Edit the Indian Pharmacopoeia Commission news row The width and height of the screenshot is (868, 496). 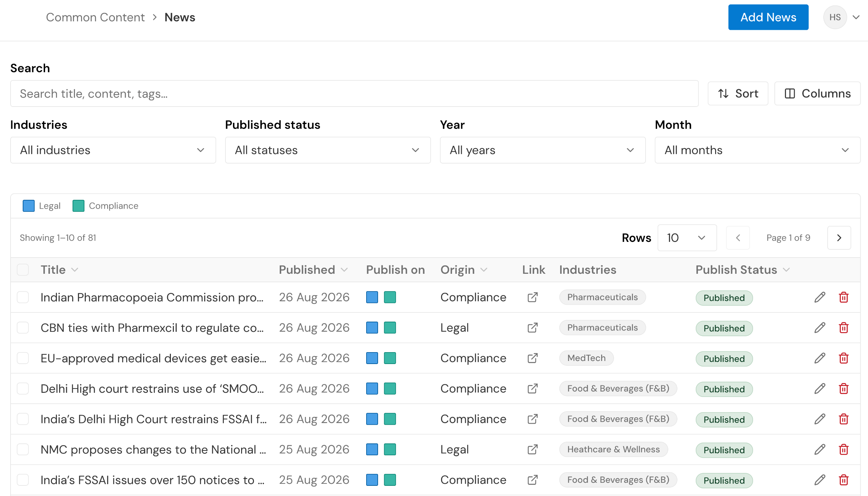click(820, 297)
